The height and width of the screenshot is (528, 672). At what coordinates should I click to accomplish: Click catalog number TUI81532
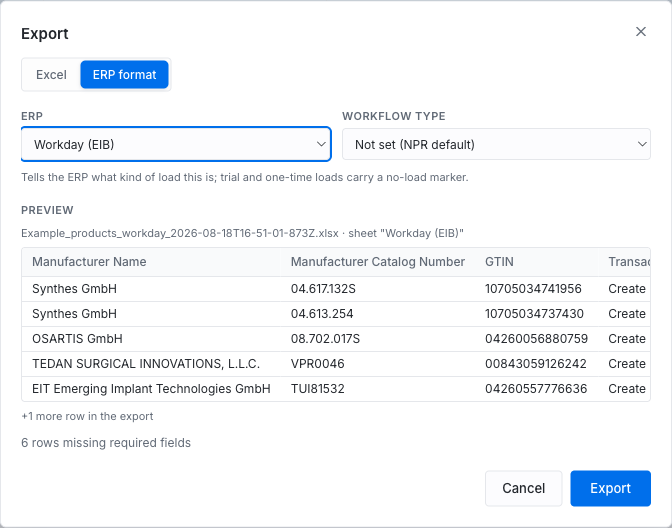tap(318, 389)
